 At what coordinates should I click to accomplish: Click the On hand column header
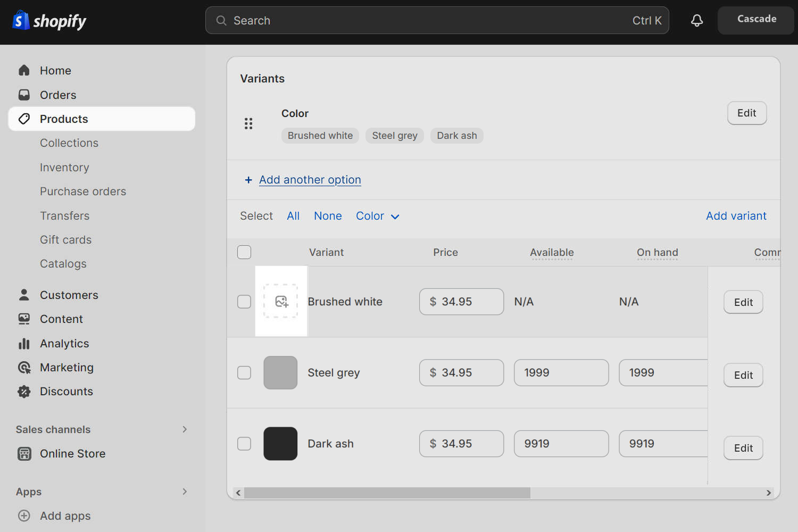coord(658,253)
